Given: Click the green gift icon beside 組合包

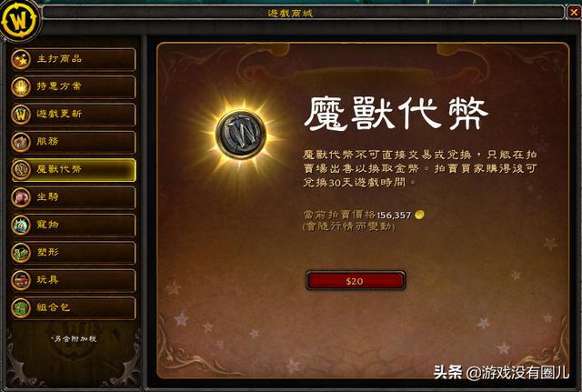Looking at the screenshot, I should (21, 307).
